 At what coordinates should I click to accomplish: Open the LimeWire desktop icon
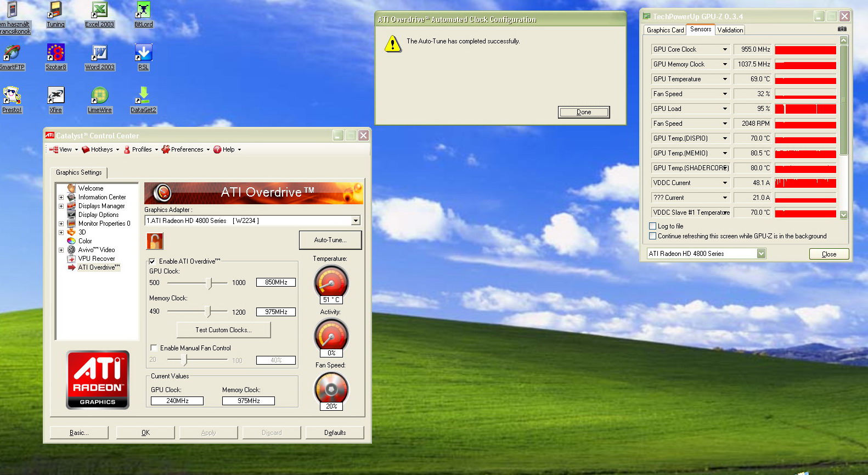[x=99, y=100]
